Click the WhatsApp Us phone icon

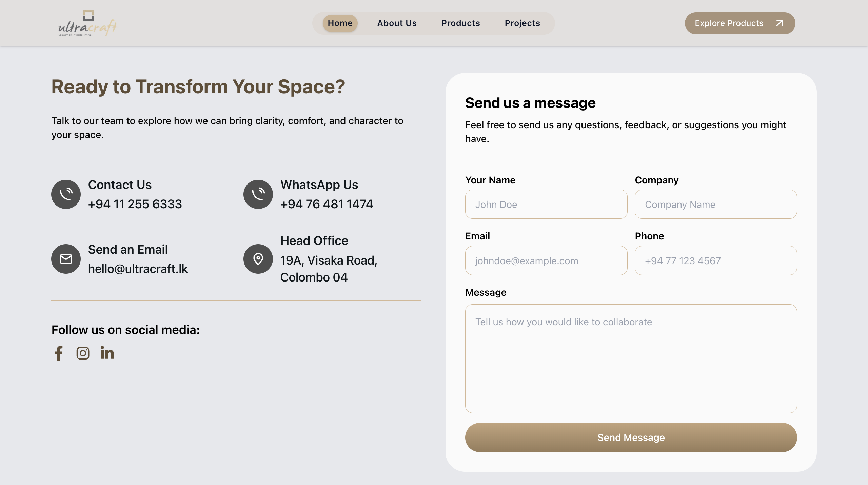[x=258, y=194]
